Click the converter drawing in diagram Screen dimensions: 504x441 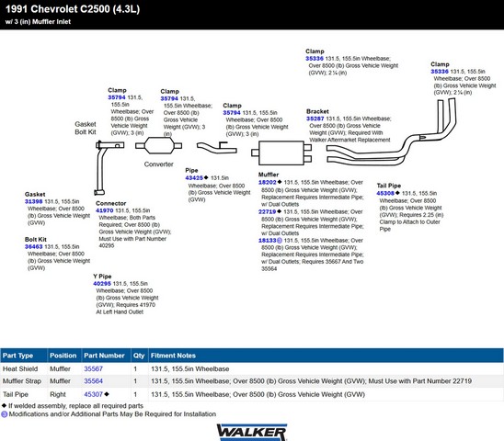[158, 146]
